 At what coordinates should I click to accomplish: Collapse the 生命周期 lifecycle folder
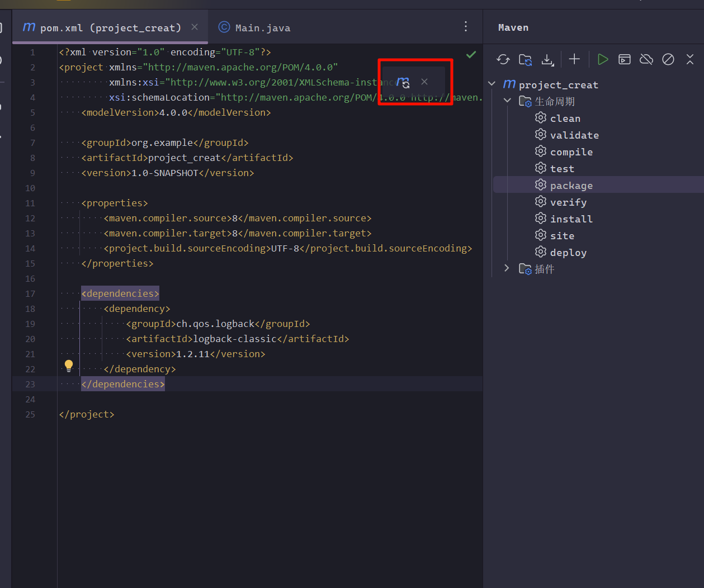click(507, 101)
